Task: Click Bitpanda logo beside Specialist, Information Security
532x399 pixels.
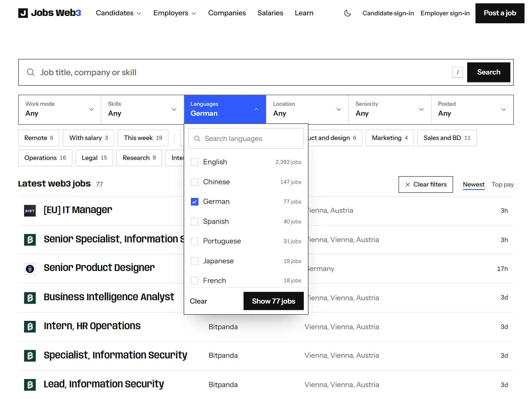Action: [x=30, y=356]
